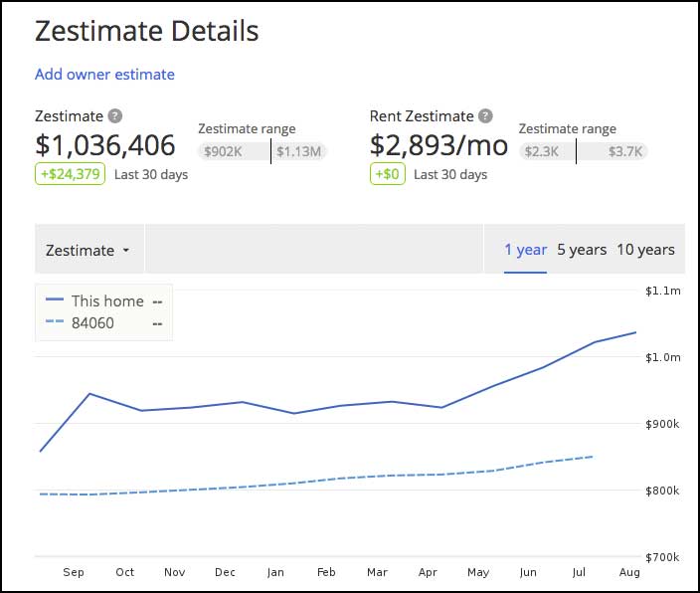Click the Zestimate Details heading

click(x=147, y=31)
